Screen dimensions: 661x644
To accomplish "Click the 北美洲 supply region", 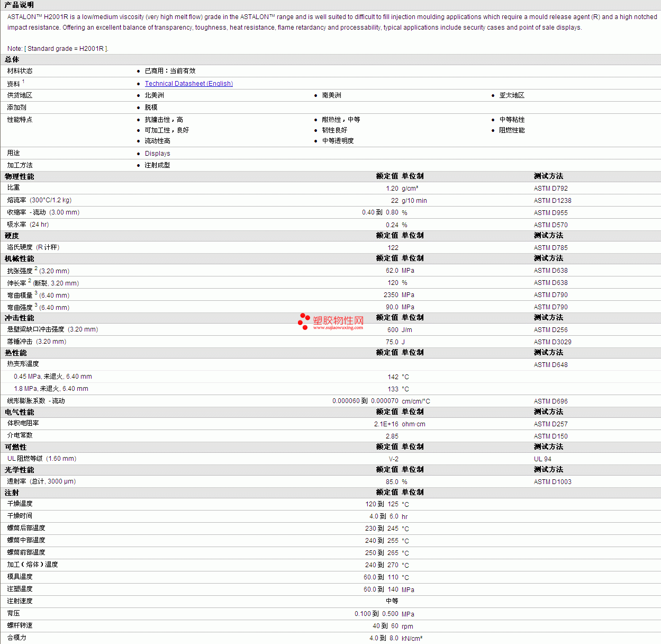I will 155,95.
